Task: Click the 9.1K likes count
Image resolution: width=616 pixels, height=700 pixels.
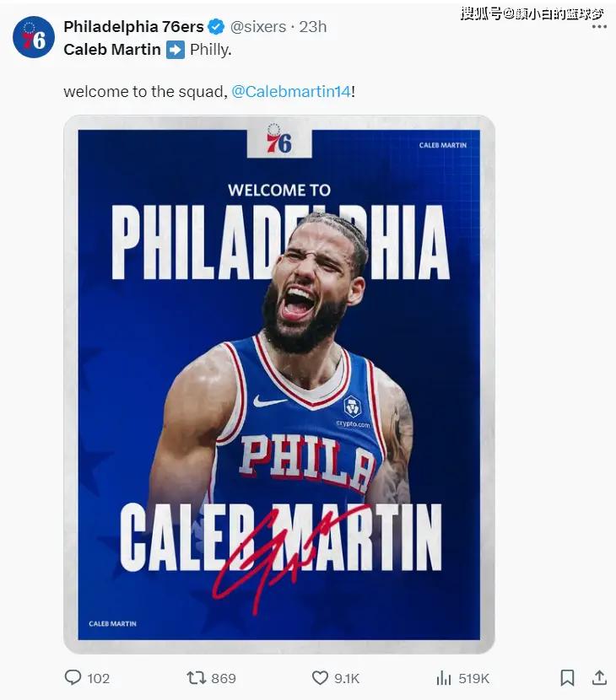Action: tap(347, 678)
